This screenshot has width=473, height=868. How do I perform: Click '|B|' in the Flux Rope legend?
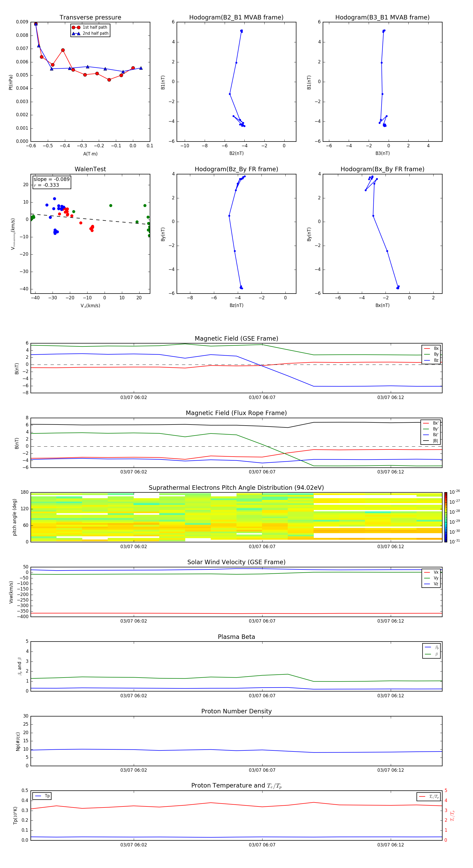click(435, 441)
